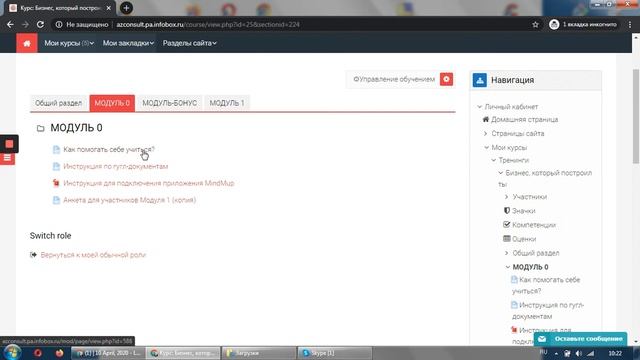Viewport: 640px width, 360px height.
Task: Open Компетенции in navigation tree
Action: pyautogui.click(x=534, y=225)
